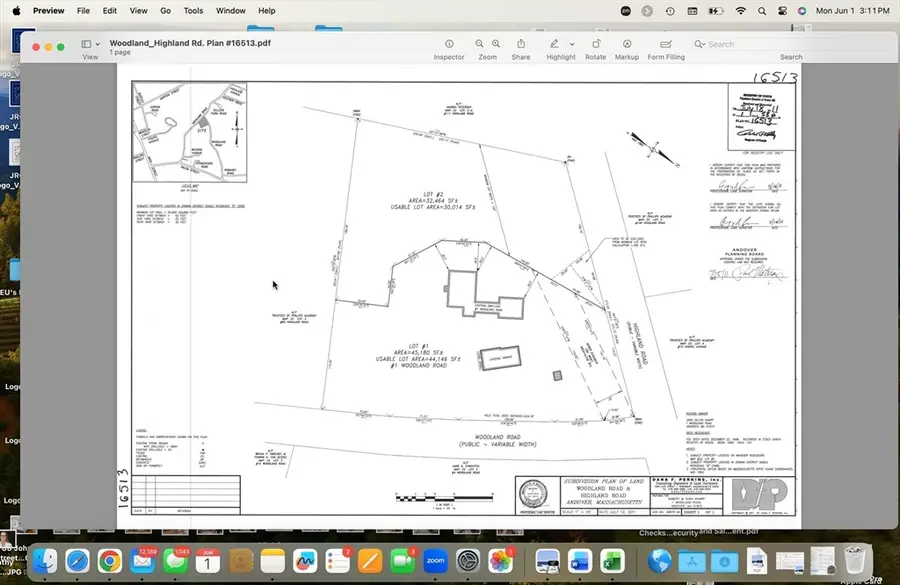The image size is (900, 585).
Task: Launch Safari from the Dock
Action: tap(77, 560)
